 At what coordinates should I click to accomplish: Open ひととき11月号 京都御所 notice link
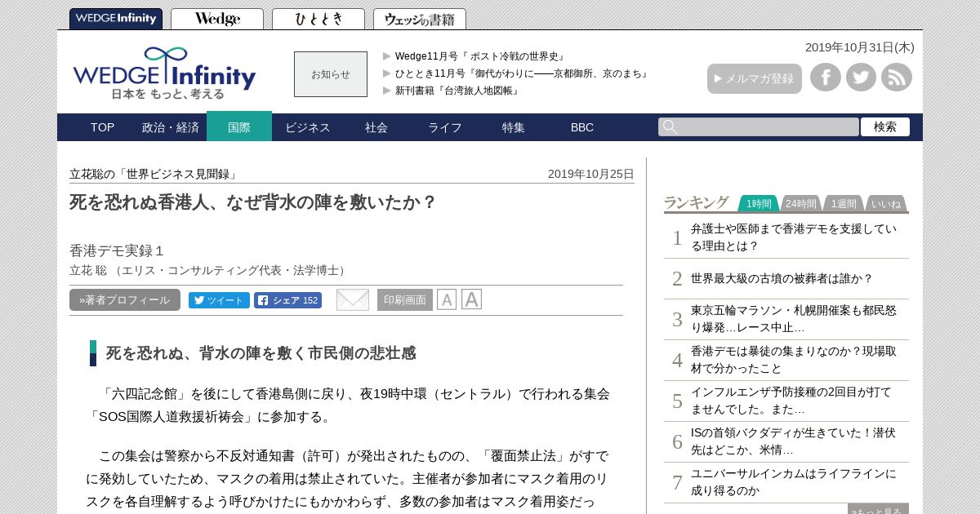click(x=523, y=73)
